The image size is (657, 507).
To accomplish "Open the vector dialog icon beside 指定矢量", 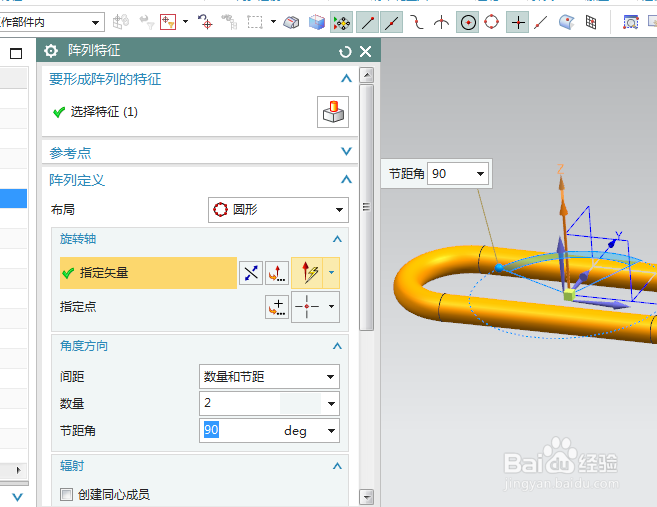I will (277, 273).
